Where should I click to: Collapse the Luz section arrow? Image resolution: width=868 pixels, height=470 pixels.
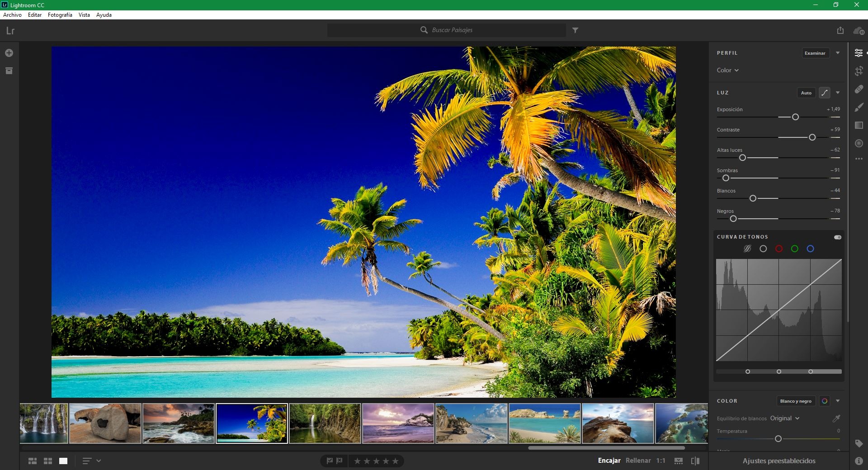coord(838,93)
